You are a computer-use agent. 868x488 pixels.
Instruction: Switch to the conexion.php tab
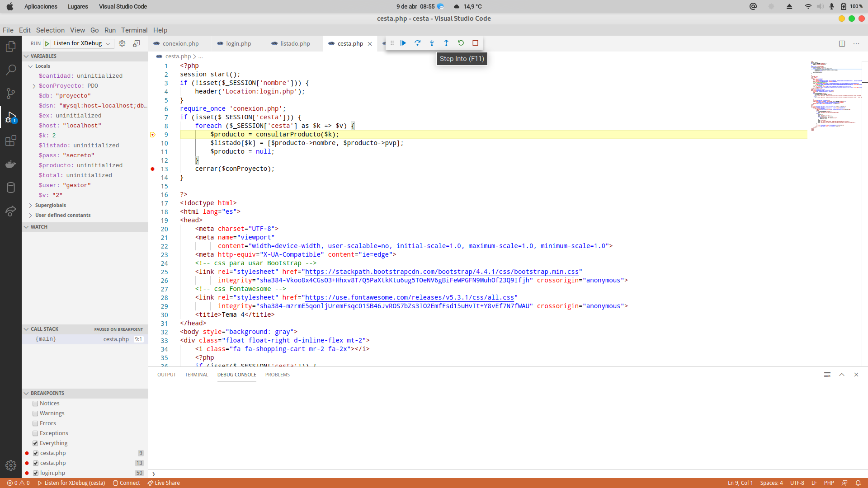[x=180, y=44]
